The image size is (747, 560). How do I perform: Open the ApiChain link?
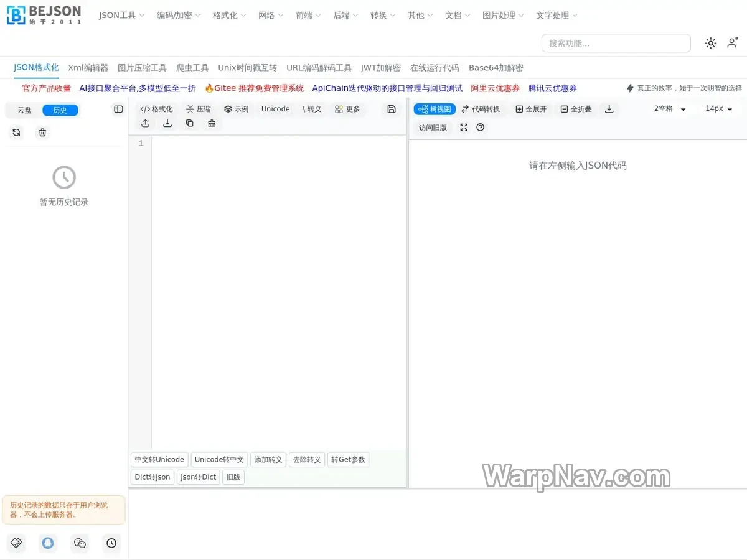(387, 88)
